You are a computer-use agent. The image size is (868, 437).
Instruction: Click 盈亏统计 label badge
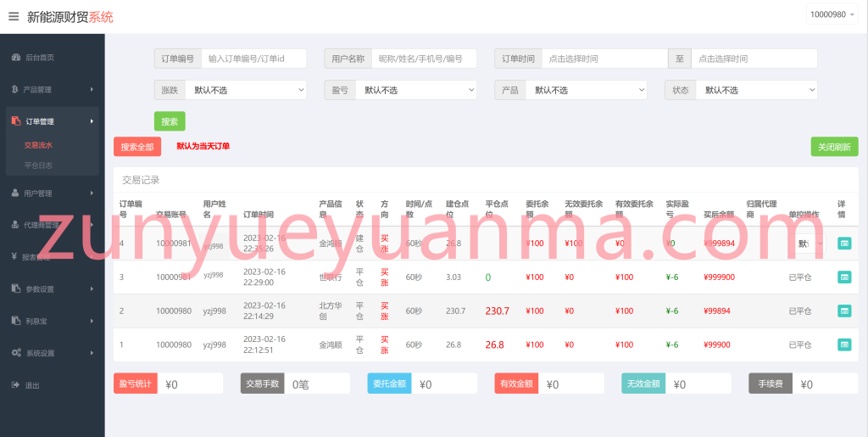click(136, 384)
